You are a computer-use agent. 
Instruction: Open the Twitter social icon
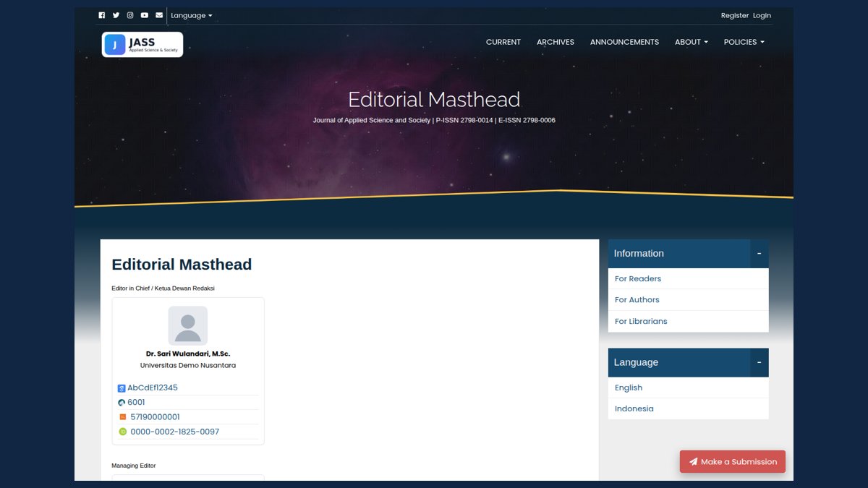pyautogui.click(x=116, y=15)
